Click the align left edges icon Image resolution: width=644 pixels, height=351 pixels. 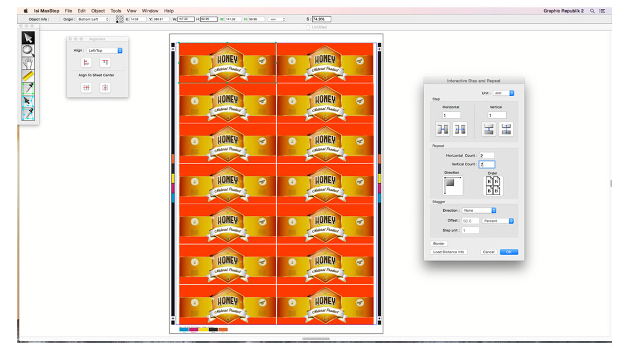pos(86,63)
